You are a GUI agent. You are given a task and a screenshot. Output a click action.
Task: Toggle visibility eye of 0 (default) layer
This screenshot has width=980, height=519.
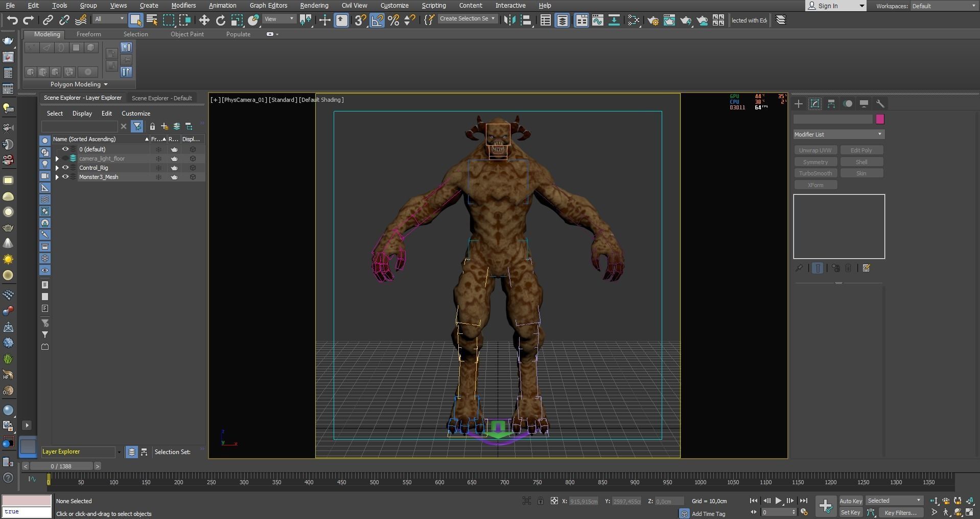coord(65,149)
